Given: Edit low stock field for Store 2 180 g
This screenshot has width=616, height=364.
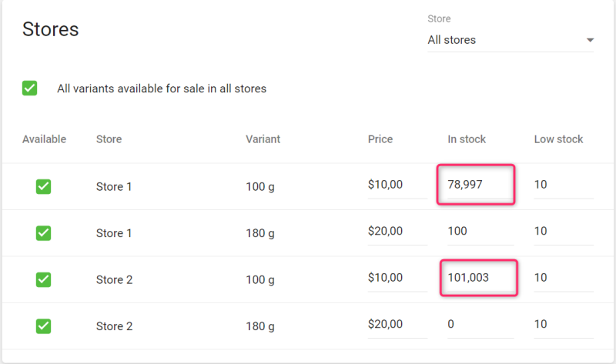Looking at the screenshot, I should [x=563, y=325].
